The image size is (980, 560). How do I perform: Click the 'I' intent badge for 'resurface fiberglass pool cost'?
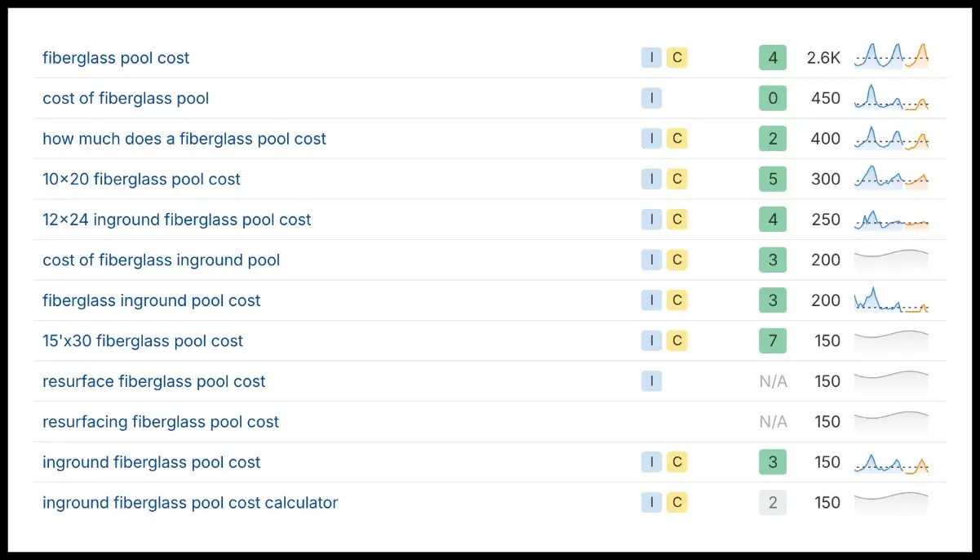tap(651, 381)
